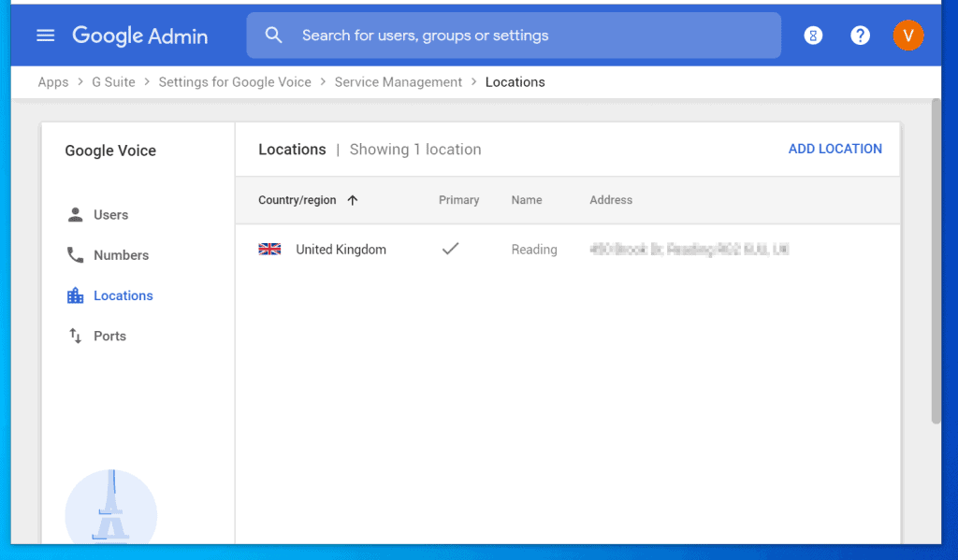Viewport: 958px width, 560px height.
Task: Click the page vertical scrollbar
Action: [936, 261]
